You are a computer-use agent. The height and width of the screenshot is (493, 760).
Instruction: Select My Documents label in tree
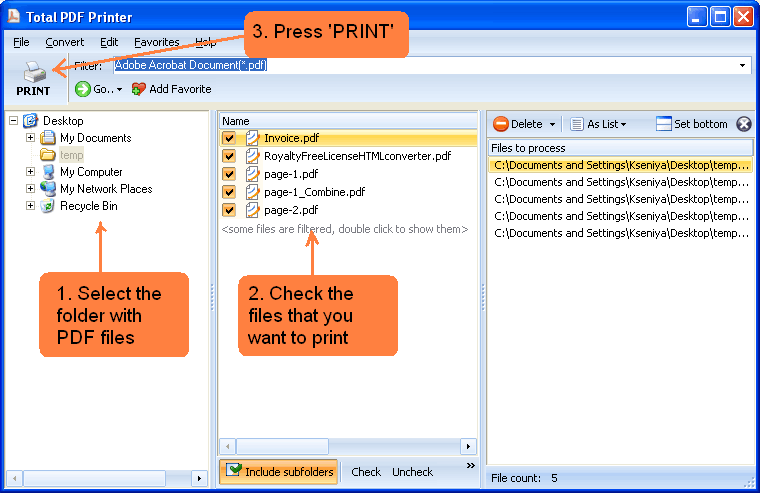coord(95,138)
